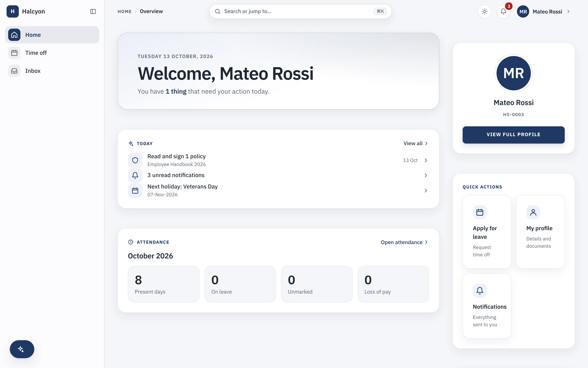Click the ⌘K shortcut badge
Viewport: 588px width, 368px height.
[x=380, y=11]
